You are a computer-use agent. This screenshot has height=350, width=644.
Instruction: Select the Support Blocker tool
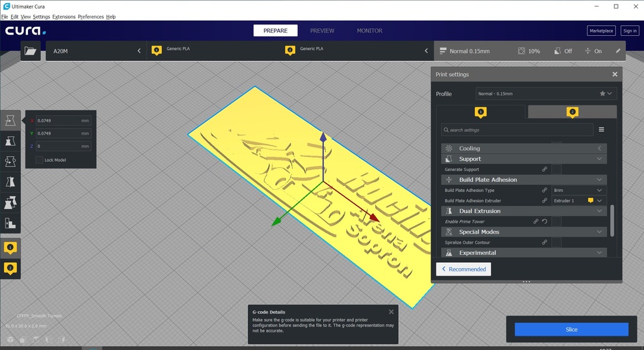(10, 224)
